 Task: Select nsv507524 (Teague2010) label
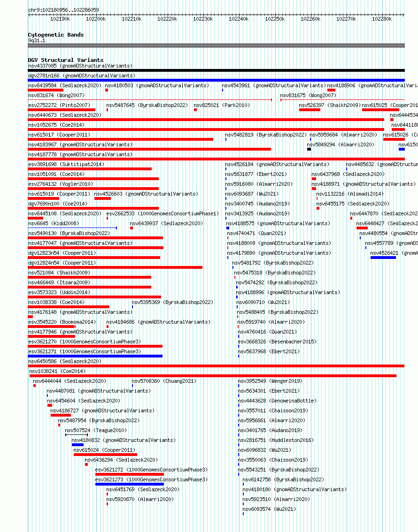(96, 430)
